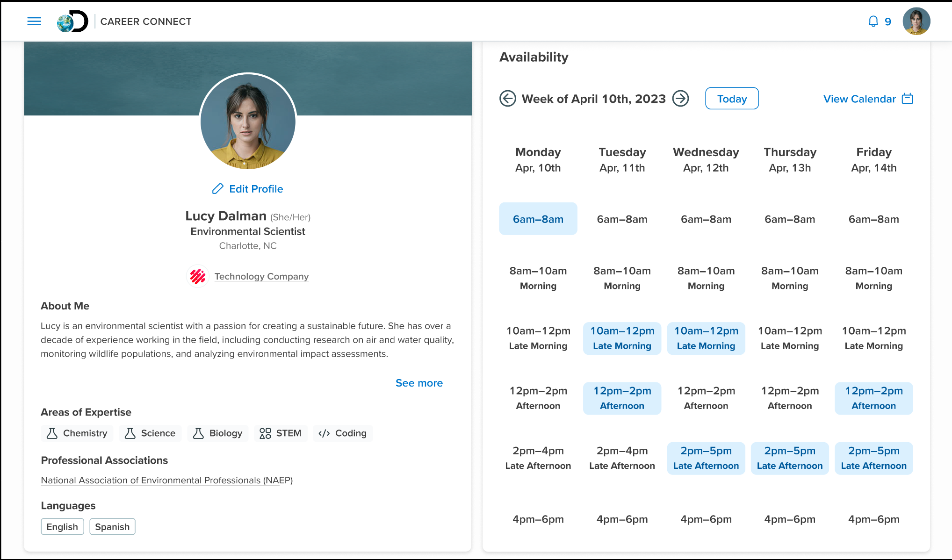Click the Lucy Dalman name text
Image resolution: width=952 pixels, height=560 pixels.
tap(226, 216)
